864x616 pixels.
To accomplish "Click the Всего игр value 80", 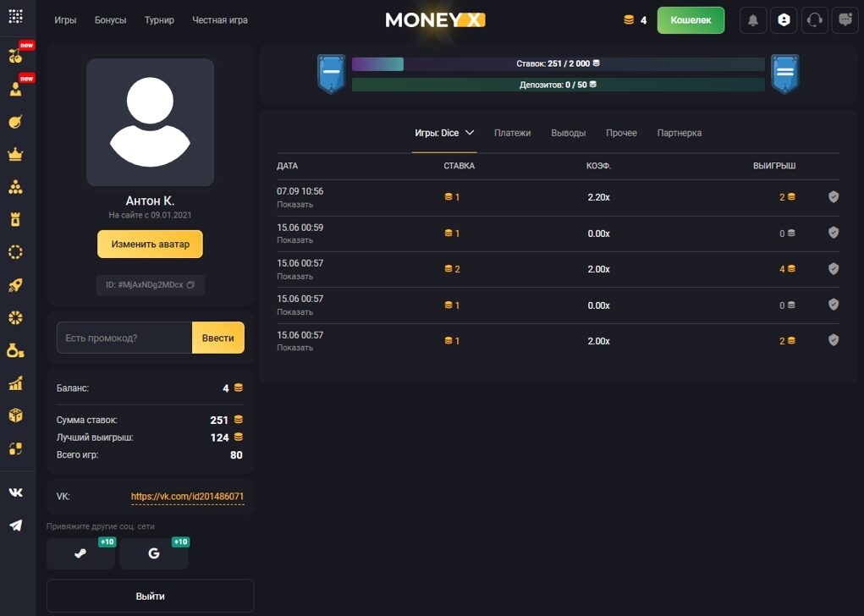I will [x=236, y=455].
